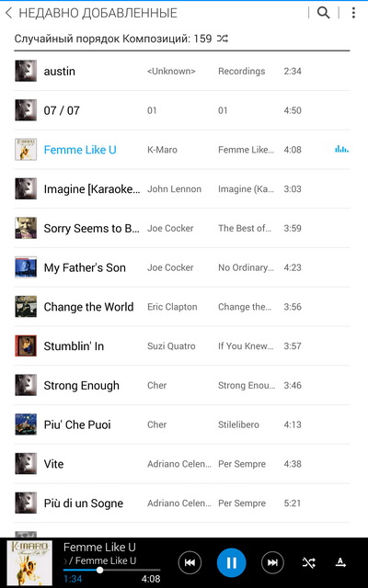
Task: Tap the shuffle icon next to Композиций: 159
Action: pos(223,39)
